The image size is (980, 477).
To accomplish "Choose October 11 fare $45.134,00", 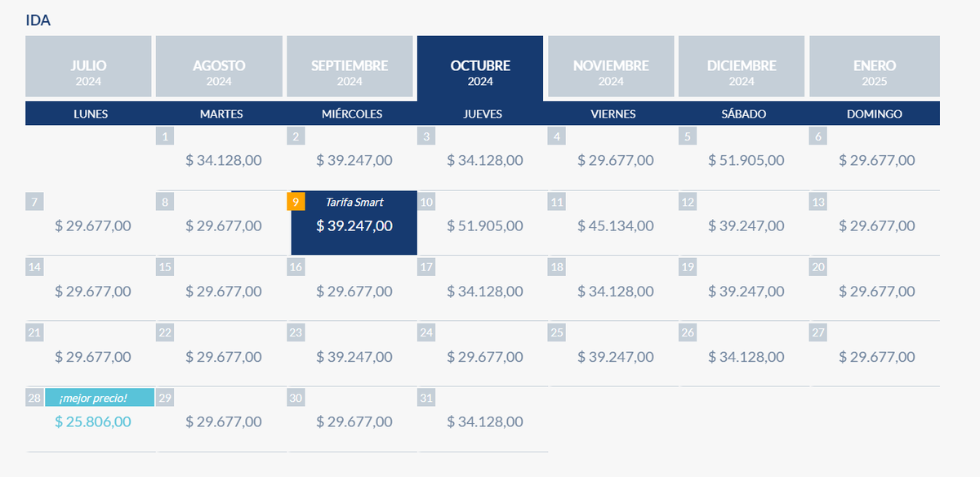I will click(x=615, y=225).
